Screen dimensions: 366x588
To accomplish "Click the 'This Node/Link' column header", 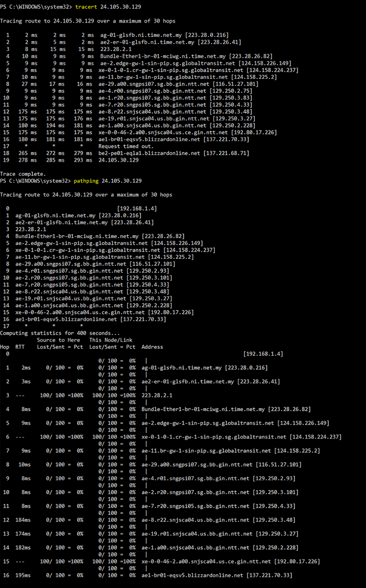I will pyautogui.click(x=111, y=340).
